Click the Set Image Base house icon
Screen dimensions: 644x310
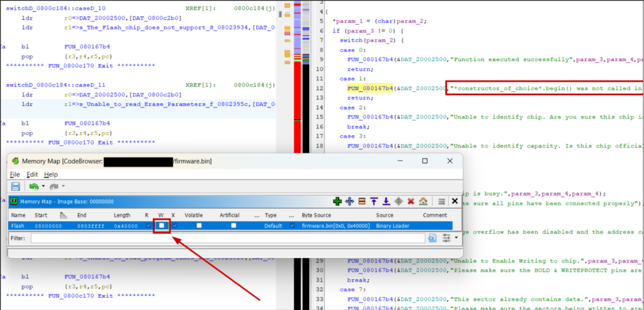(423, 201)
